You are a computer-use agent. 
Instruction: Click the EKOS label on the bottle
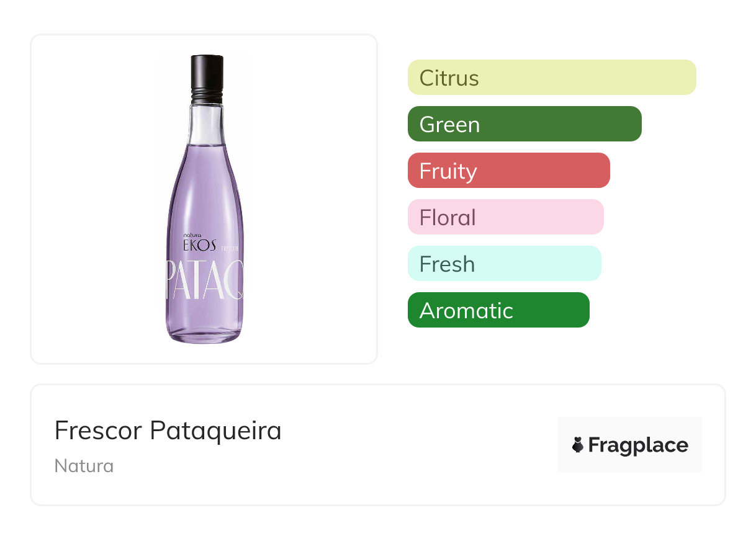199,246
